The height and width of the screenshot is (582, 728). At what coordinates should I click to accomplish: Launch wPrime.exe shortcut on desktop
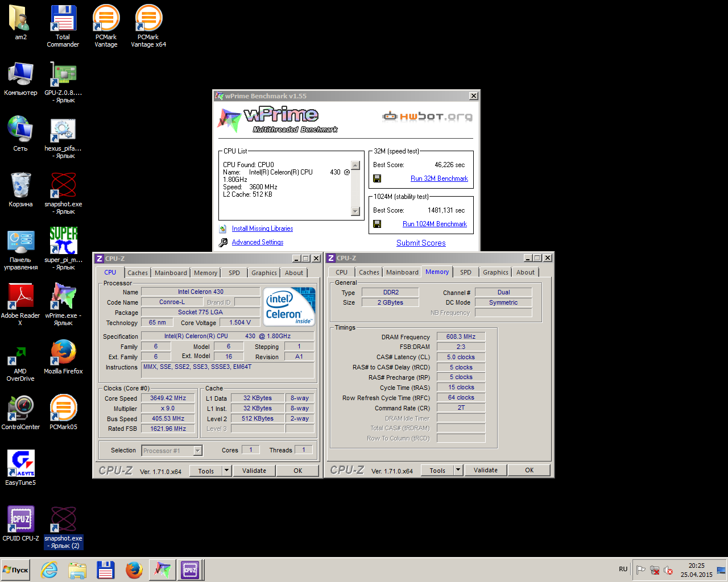tap(63, 304)
